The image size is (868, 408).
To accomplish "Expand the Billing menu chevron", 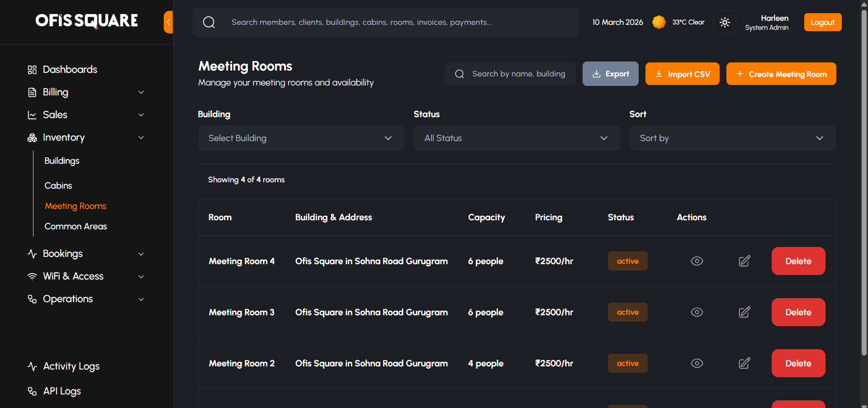I will tap(141, 92).
